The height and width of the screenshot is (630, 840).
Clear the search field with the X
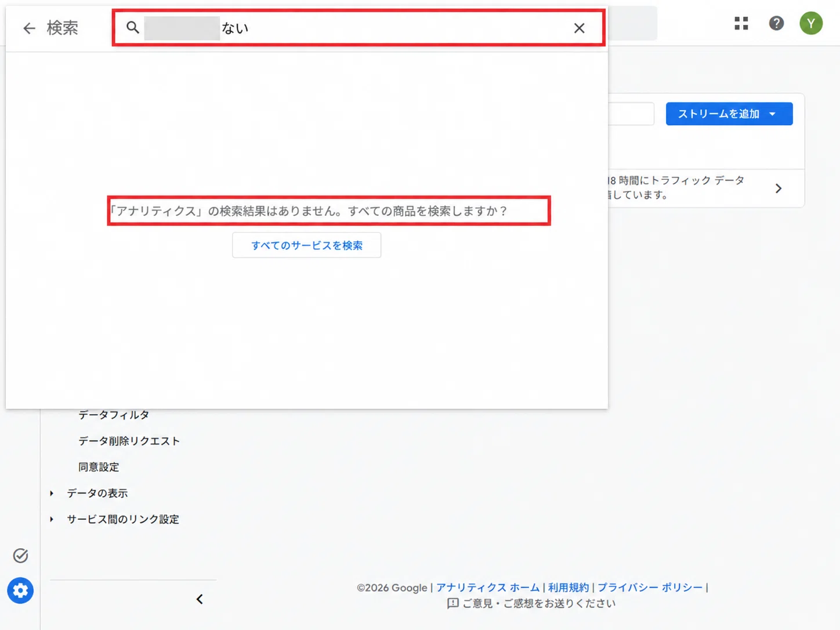coord(579,28)
